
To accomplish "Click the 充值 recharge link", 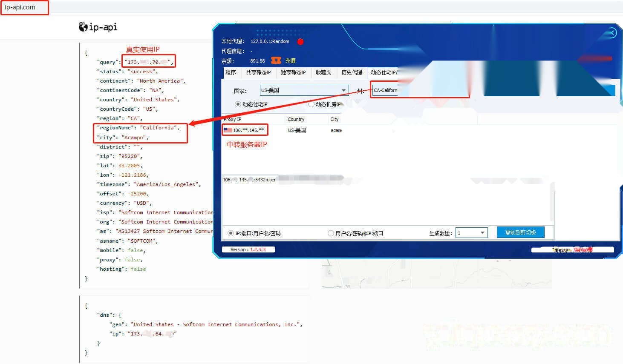I will pos(290,61).
